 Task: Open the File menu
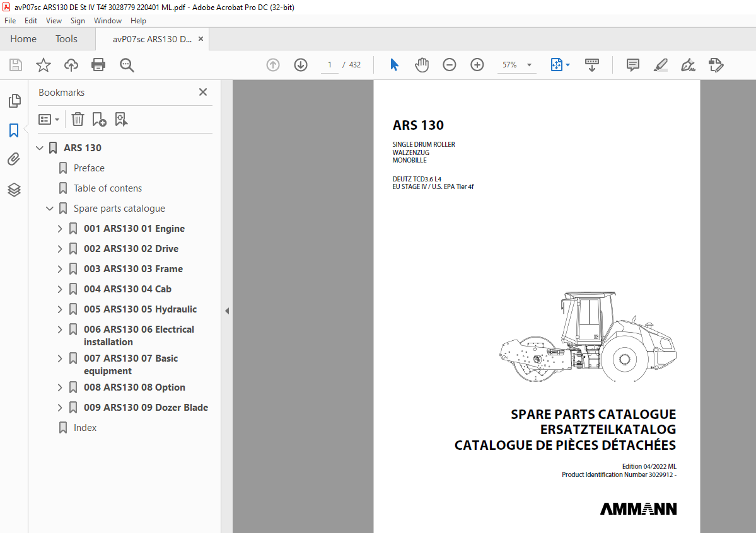click(x=10, y=21)
